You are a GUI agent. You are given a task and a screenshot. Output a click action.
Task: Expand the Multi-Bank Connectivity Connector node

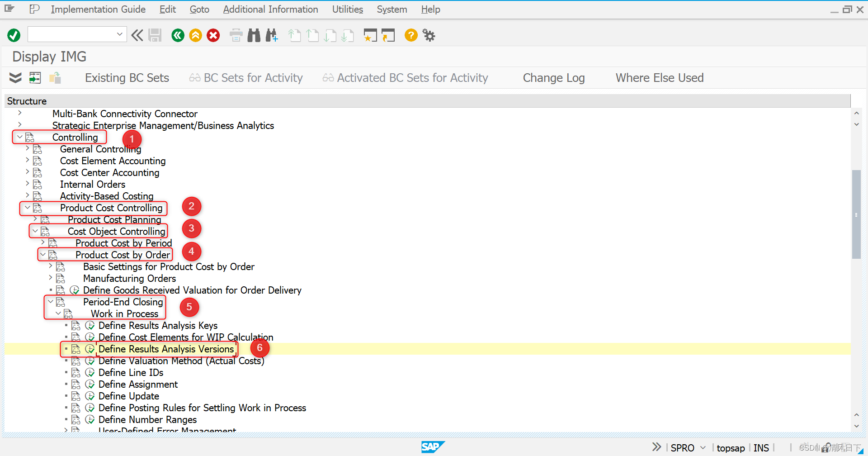[x=20, y=113]
